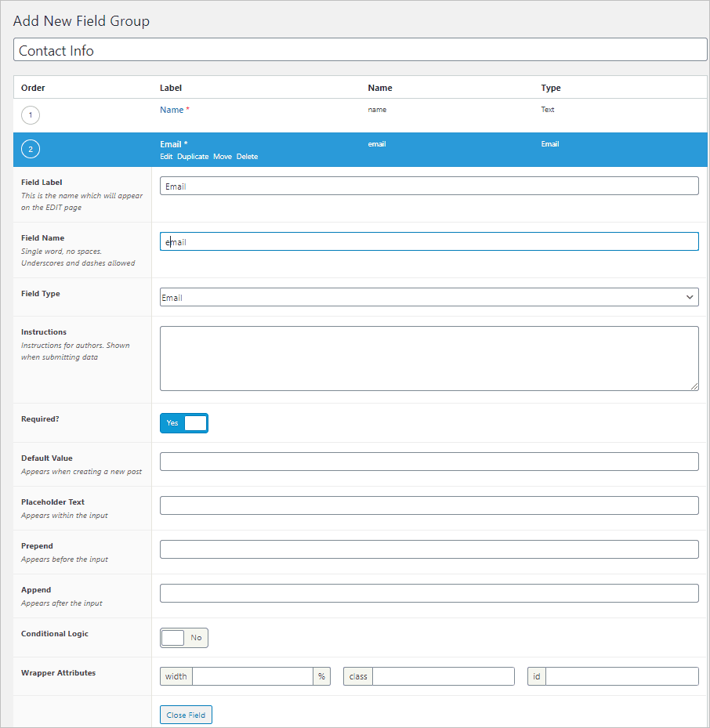710x728 pixels.
Task: Click the order number 1 circle handle
Action: (x=30, y=116)
